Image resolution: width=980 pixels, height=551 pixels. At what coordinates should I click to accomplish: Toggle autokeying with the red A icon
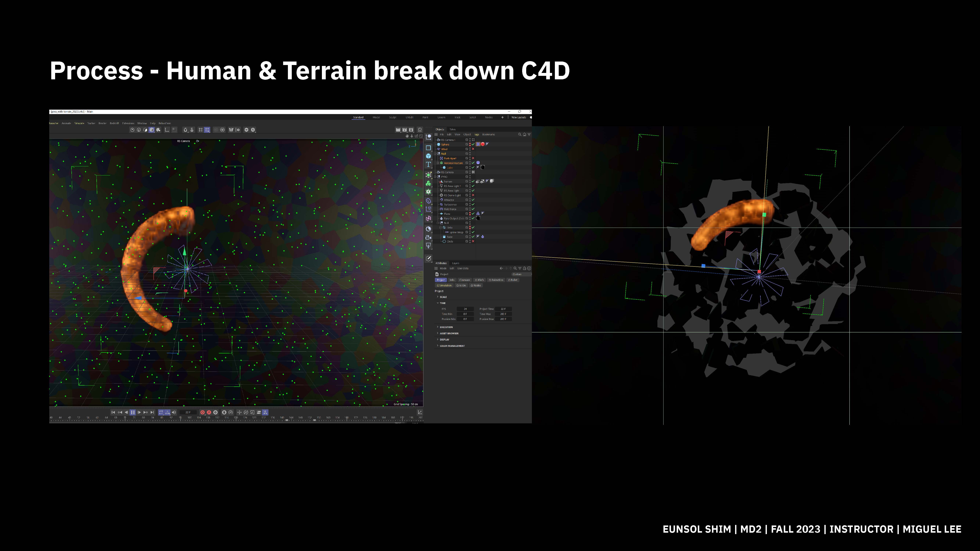click(x=209, y=412)
